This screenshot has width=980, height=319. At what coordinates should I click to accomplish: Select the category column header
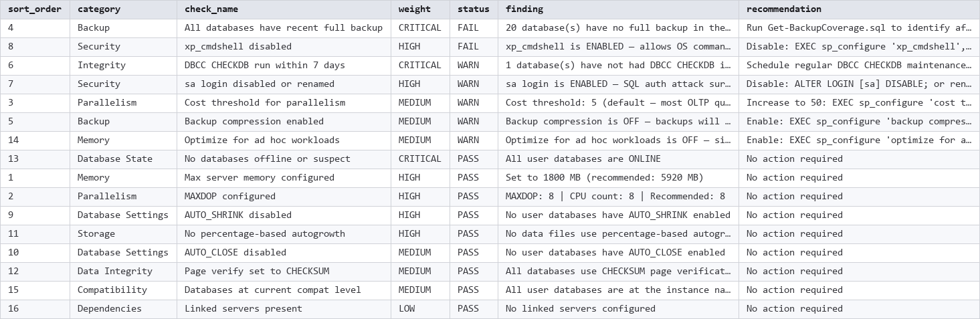[x=123, y=9]
